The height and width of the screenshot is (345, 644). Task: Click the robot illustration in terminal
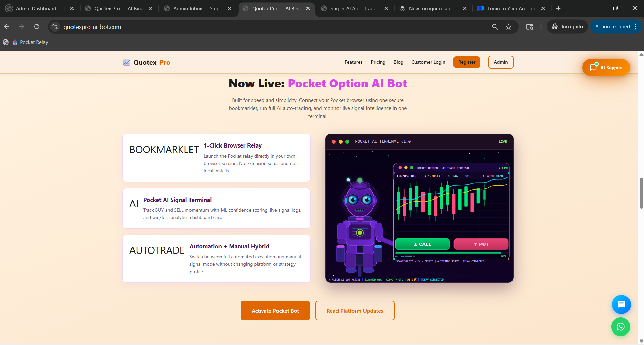pos(360,226)
